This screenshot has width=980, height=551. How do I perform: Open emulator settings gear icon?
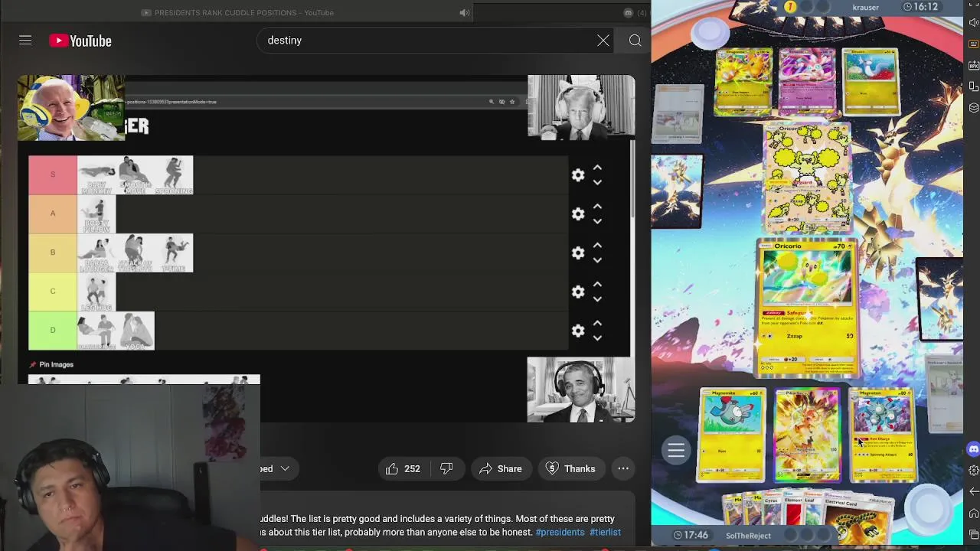(974, 471)
